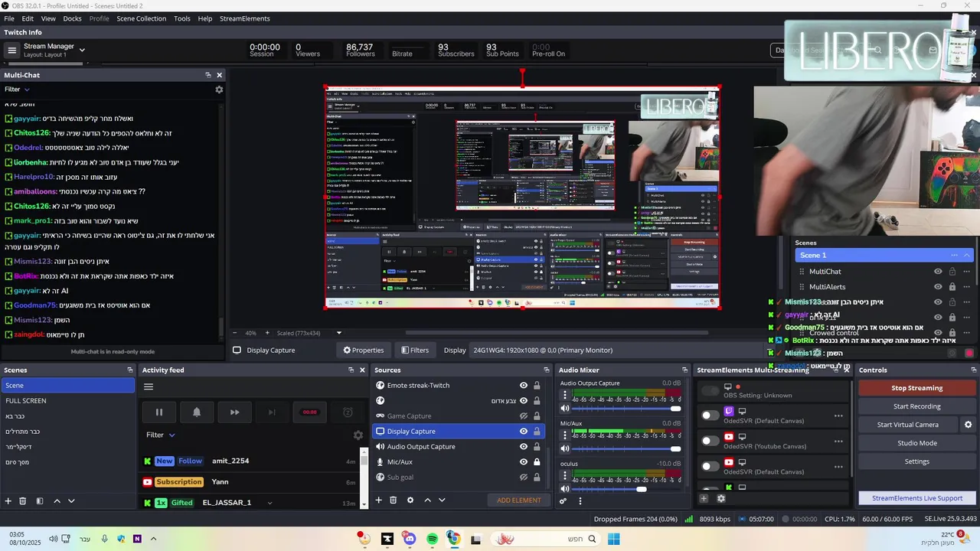Hide the Emote streak-Twitch source

524,385
